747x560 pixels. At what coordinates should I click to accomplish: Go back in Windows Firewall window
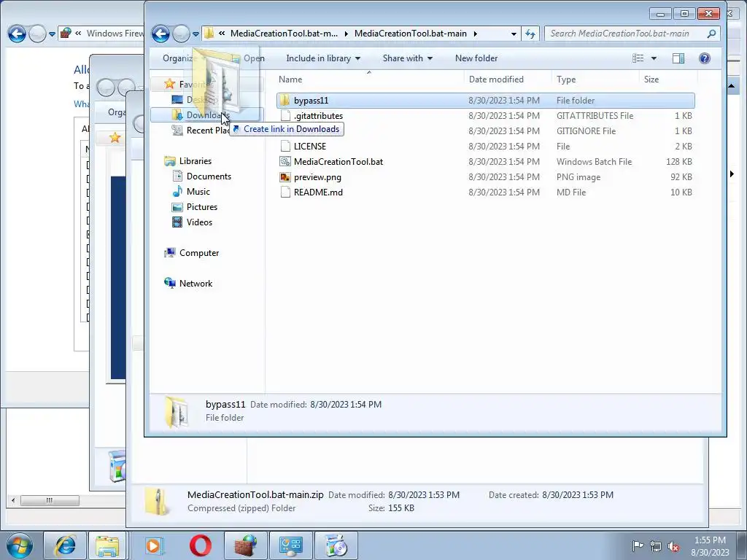coord(17,34)
